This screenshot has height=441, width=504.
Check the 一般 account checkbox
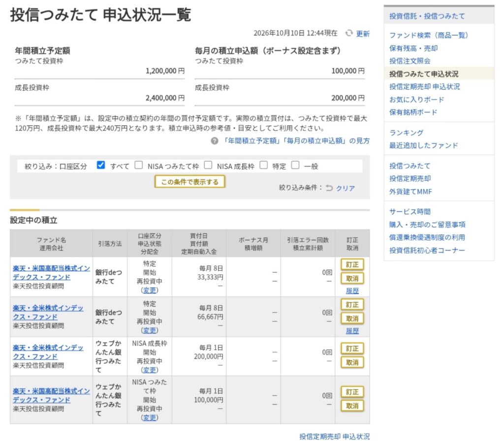[295, 165]
